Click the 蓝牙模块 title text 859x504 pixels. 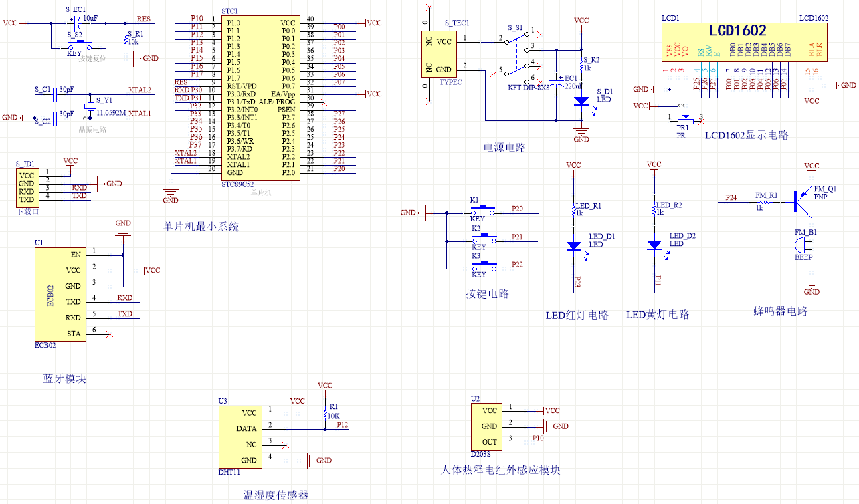pos(64,378)
